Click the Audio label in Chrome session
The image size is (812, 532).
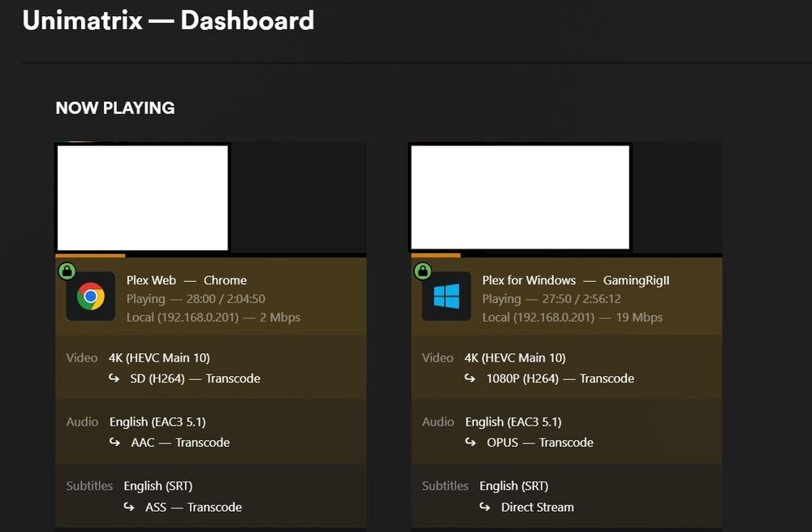click(82, 422)
